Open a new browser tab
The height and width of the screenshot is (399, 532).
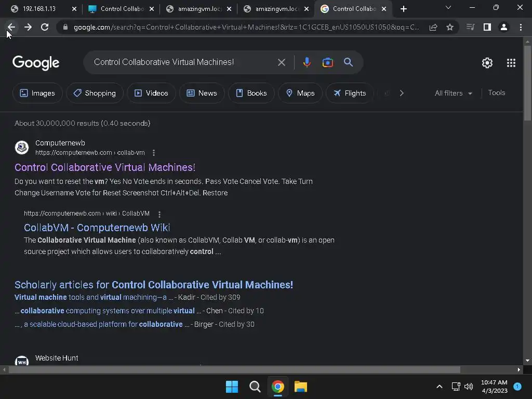click(403, 9)
